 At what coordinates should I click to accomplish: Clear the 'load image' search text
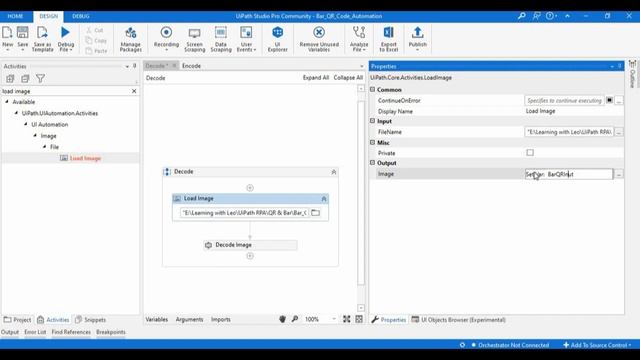pyautogui.click(x=134, y=91)
